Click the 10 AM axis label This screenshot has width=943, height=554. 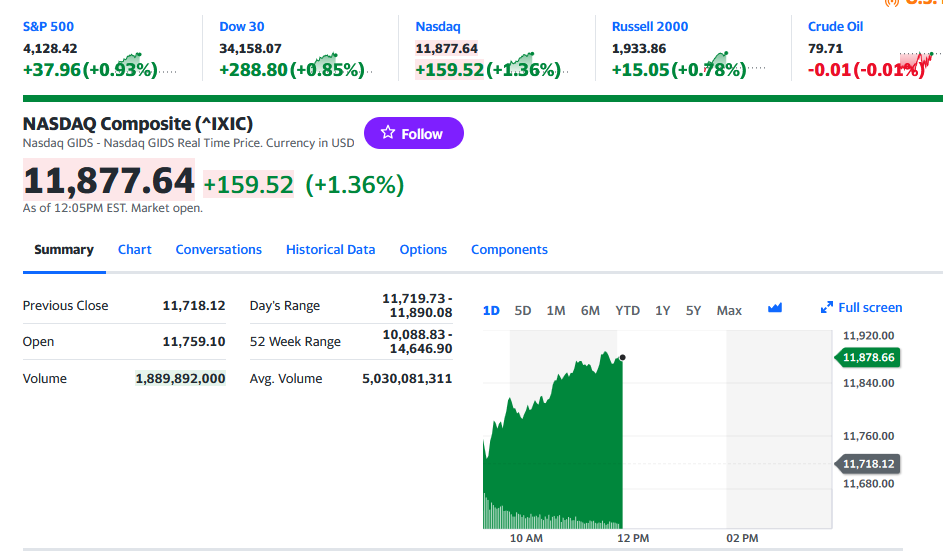(526, 538)
